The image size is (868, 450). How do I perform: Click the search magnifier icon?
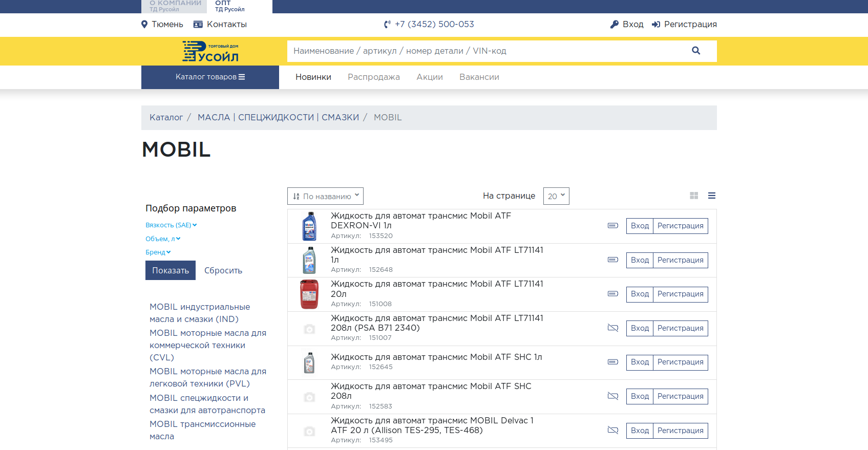[696, 51]
